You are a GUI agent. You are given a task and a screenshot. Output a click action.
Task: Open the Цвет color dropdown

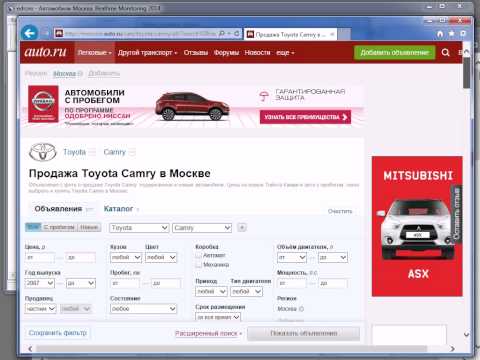tap(161, 257)
